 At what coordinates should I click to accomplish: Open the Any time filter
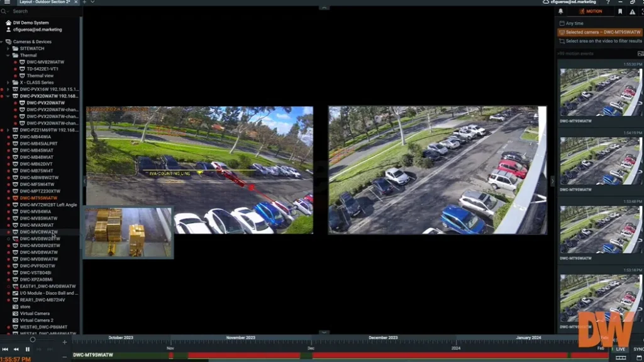coord(571,23)
